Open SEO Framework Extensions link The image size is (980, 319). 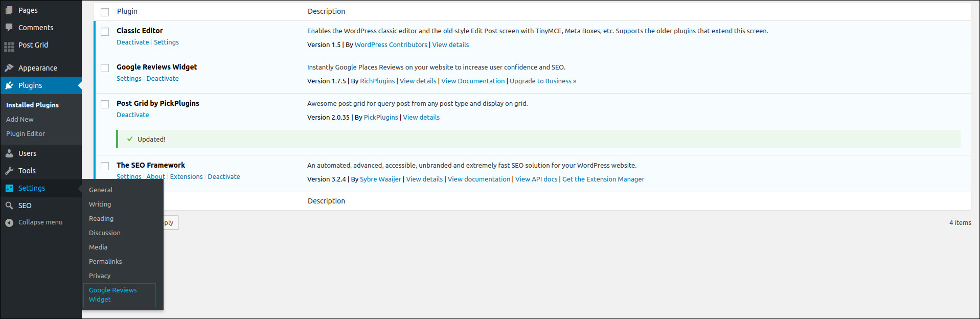pyautogui.click(x=186, y=177)
